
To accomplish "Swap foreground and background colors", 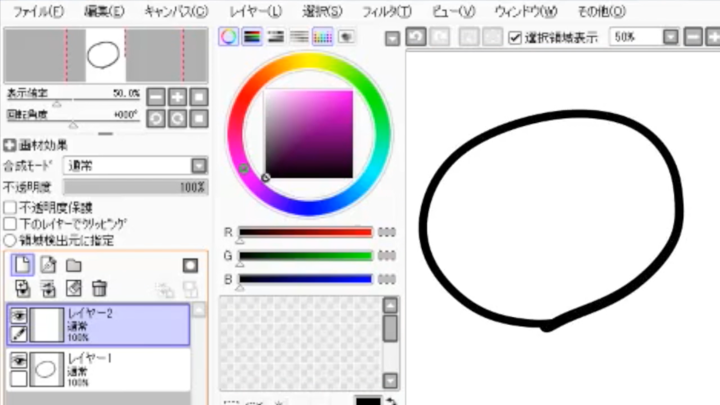I will [x=391, y=401].
